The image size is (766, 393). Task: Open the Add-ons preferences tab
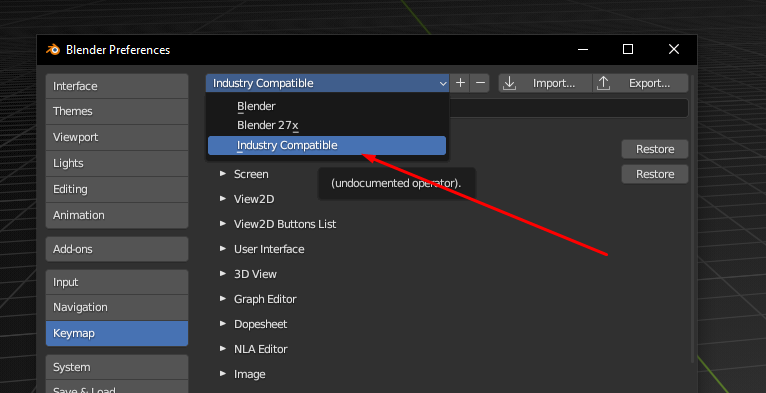pos(117,249)
